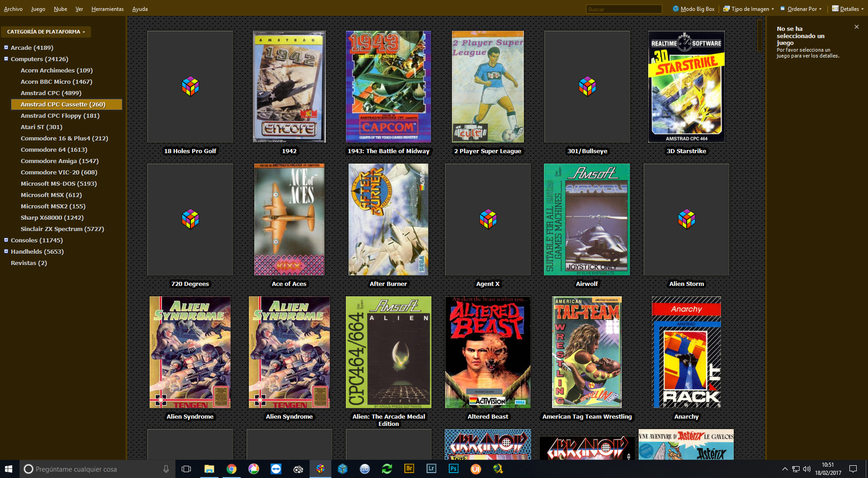Open File Explorer from taskbar
This screenshot has width=868, height=478.
(x=209, y=469)
